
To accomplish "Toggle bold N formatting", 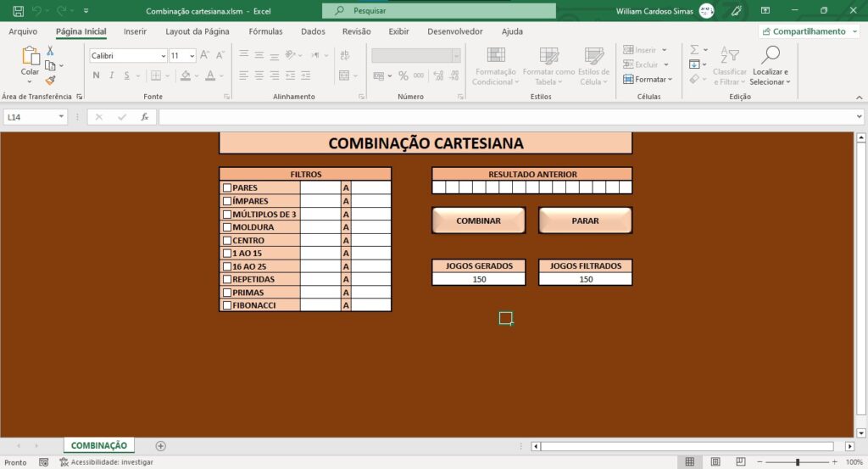I will (x=97, y=75).
